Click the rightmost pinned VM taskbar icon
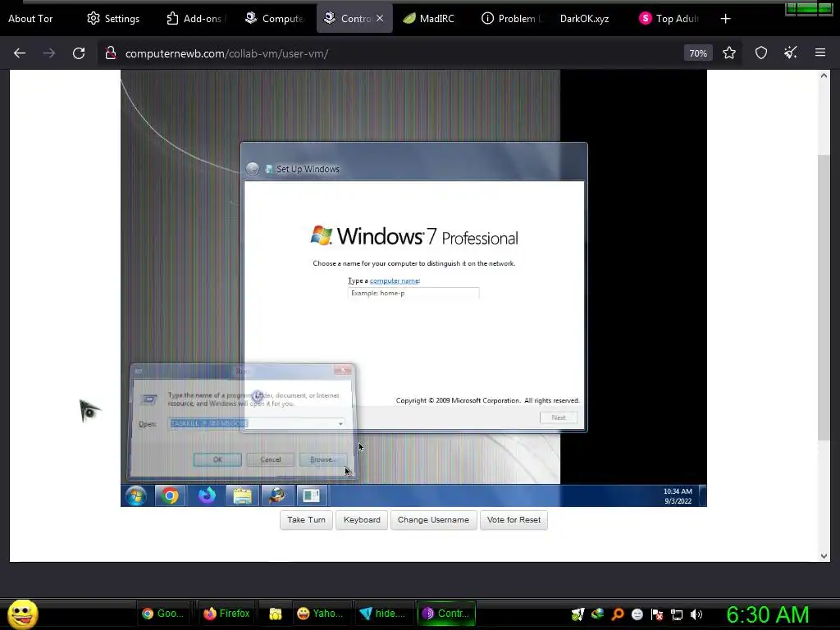 (311, 495)
